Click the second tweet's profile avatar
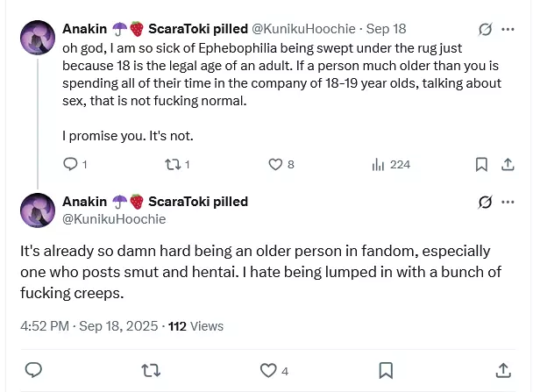Screen dimensions: 533x392 click(x=38, y=210)
